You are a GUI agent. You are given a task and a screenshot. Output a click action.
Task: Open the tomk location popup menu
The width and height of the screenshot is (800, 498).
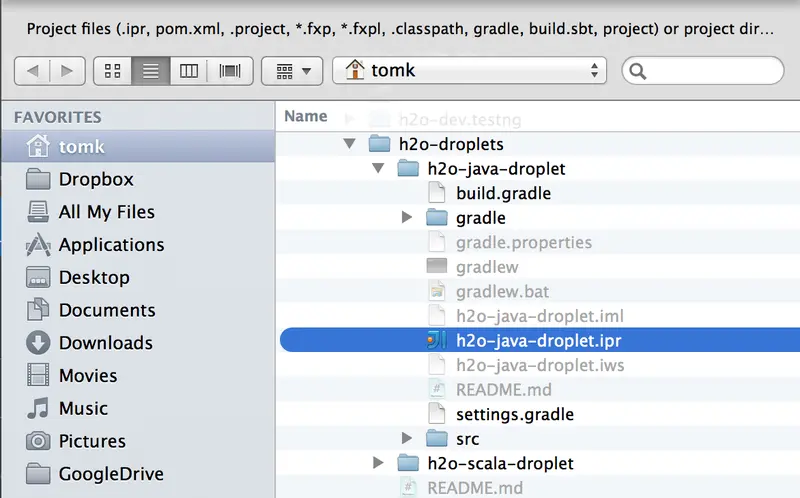469,70
